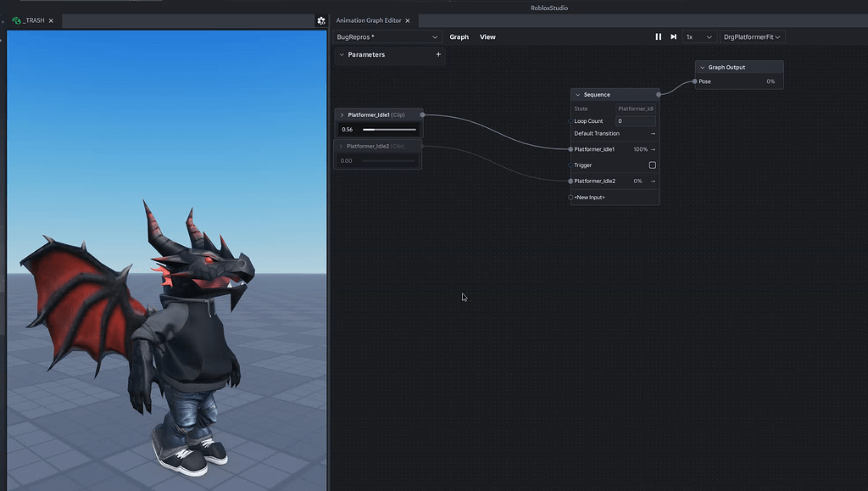This screenshot has width=868, height=491.
Task: Click the 100% weight on Platformer_Idle1 row
Action: (641, 149)
